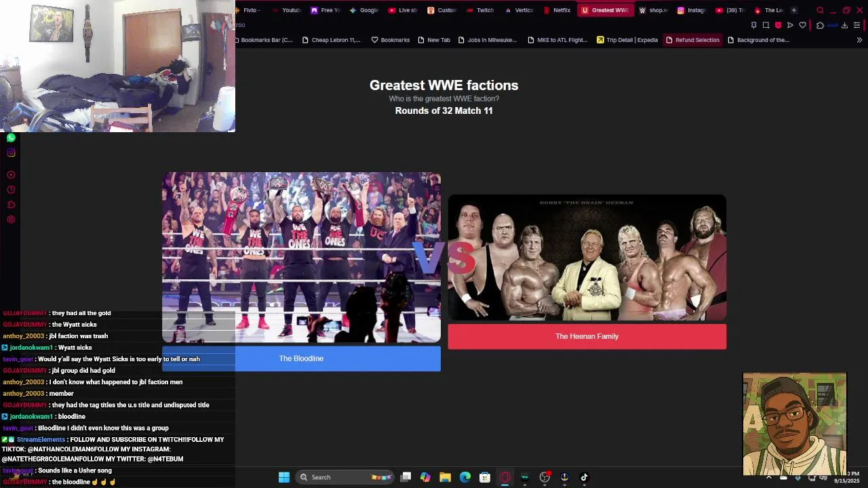Open the Player icon in the sidebar
Image resolution: width=868 pixels, height=488 pixels.
[x=11, y=175]
